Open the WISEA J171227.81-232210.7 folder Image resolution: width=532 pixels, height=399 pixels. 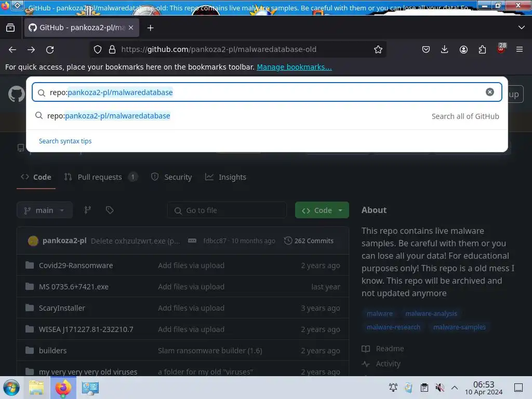(86, 329)
